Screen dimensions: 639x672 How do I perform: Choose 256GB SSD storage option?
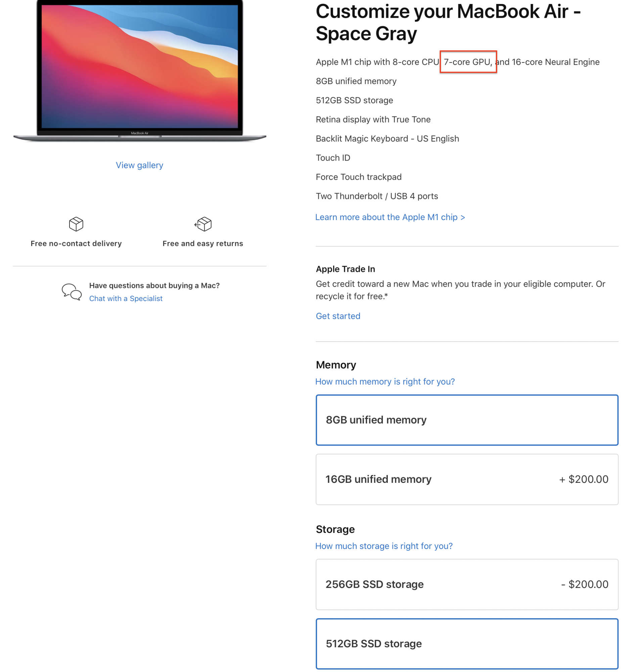click(x=467, y=584)
